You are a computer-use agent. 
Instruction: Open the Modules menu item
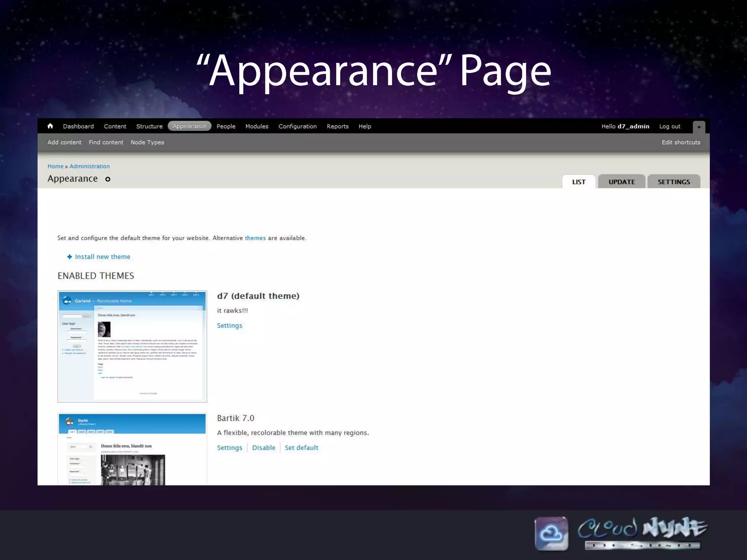tap(256, 126)
